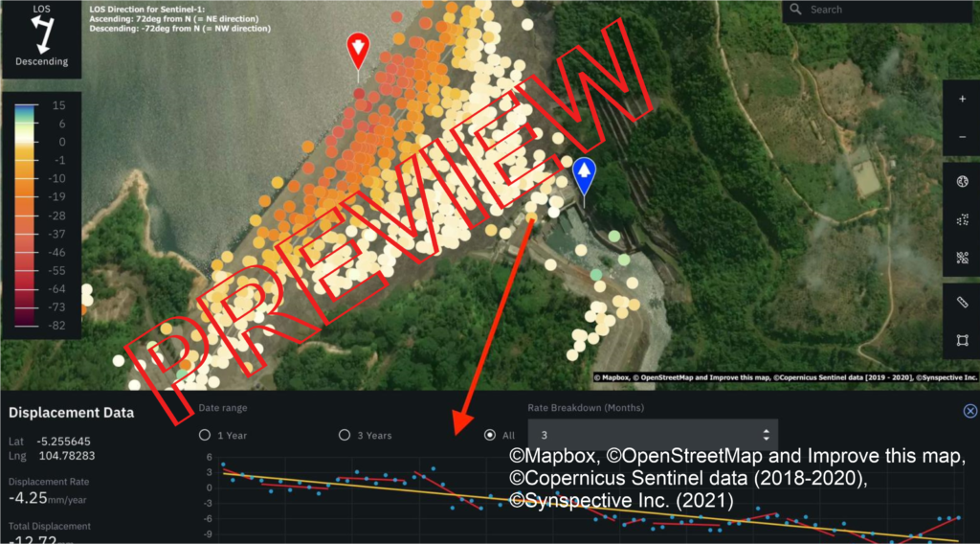Click the Rate Breakdown months field

tap(653, 435)
